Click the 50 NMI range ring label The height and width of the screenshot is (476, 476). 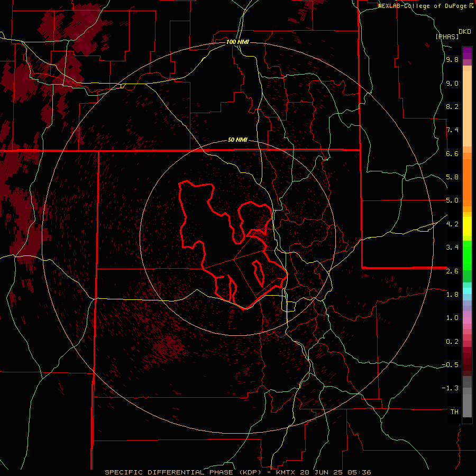[x=237, y=140]
